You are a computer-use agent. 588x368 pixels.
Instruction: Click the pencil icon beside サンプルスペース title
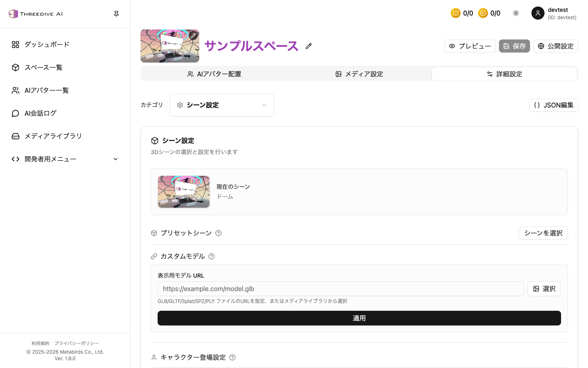[309, 46]
